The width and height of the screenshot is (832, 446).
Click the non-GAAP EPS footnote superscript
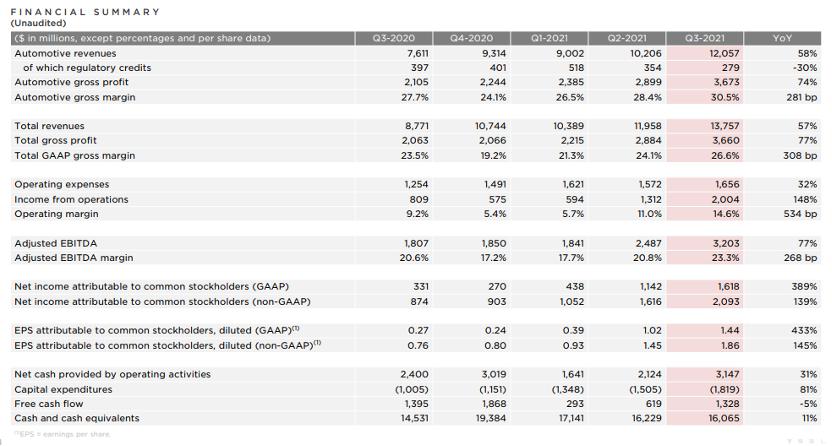pos(317,343)
